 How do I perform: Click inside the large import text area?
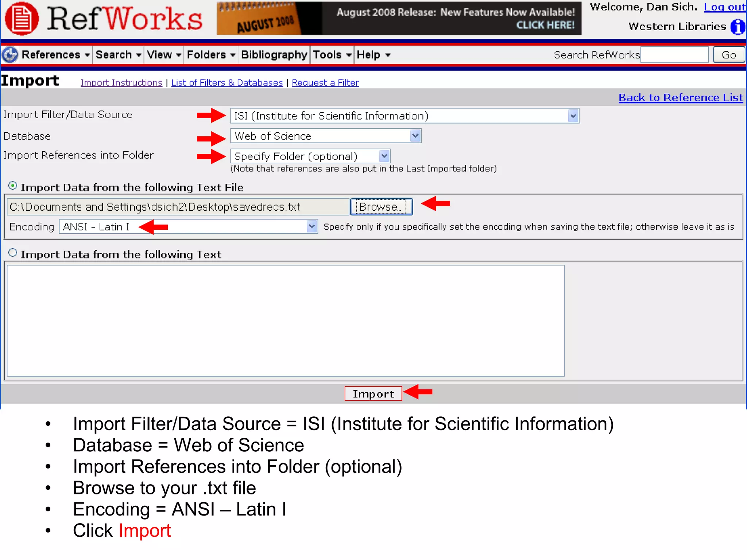pos(286,321)
